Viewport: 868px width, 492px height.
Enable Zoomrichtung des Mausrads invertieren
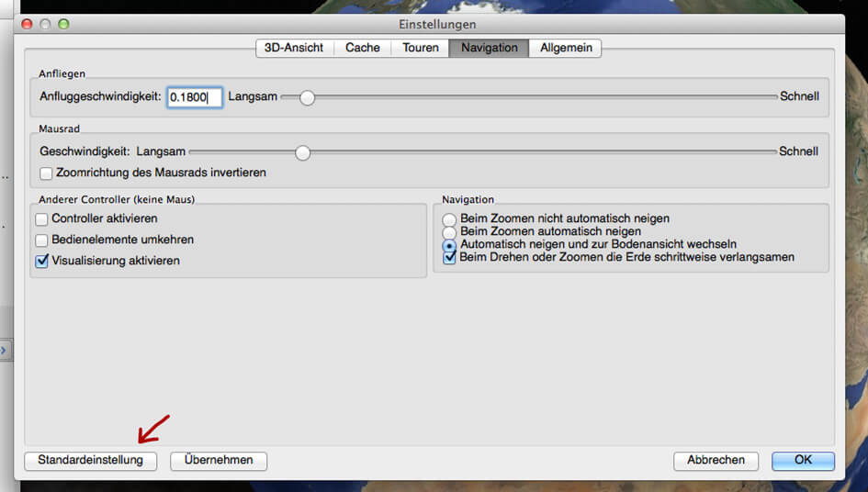coord(46,173)
